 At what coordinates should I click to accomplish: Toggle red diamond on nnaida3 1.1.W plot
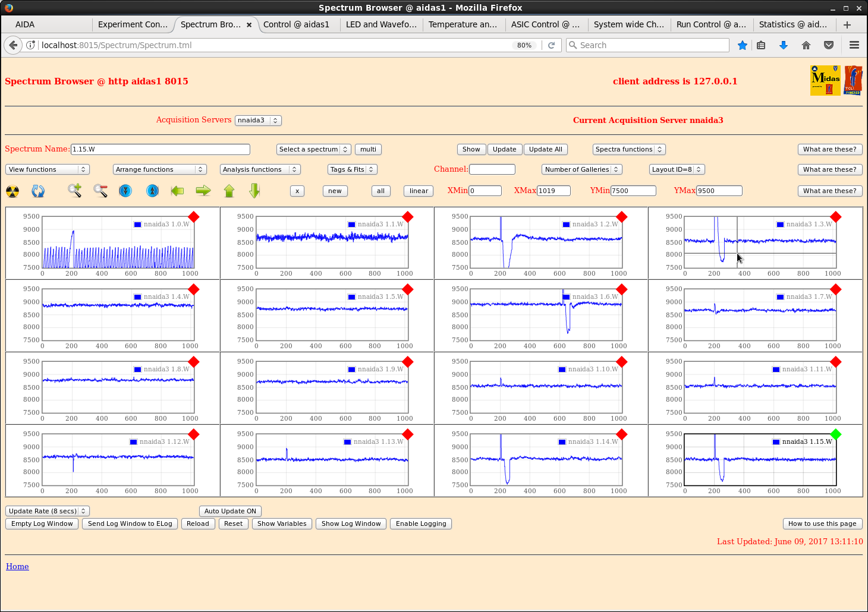(x=408, y=217)
